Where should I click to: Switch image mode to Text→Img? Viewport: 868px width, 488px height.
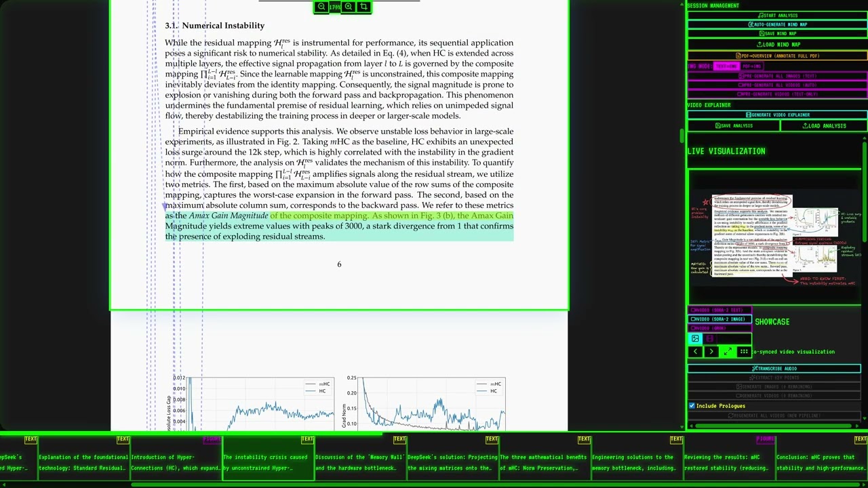[726, 66]
